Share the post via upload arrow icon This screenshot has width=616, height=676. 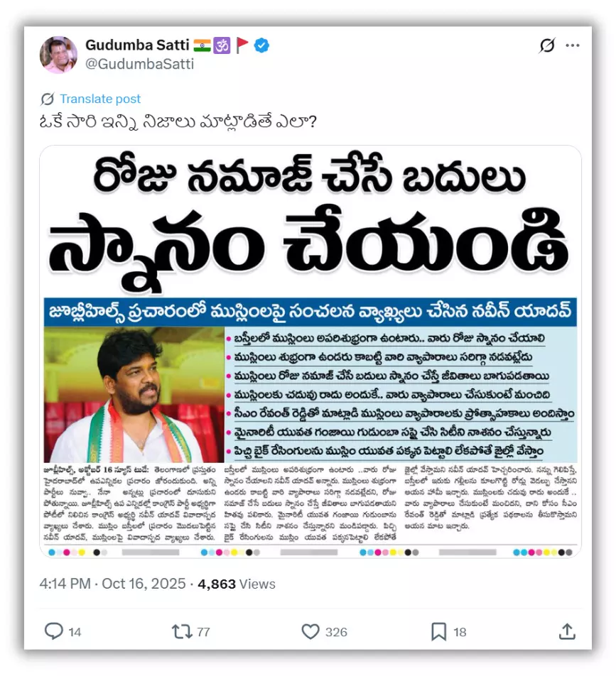tap(567, 631)
